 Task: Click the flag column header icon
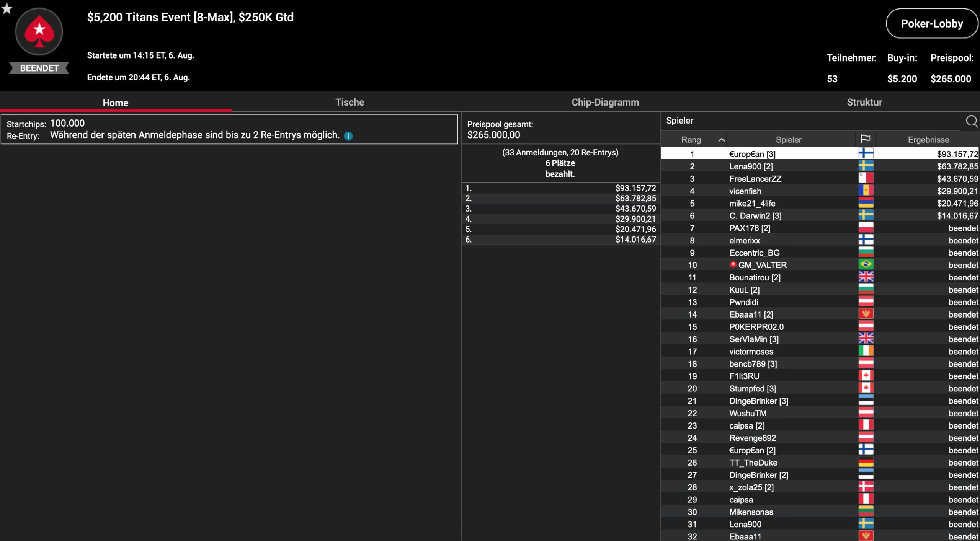(865, 139)
